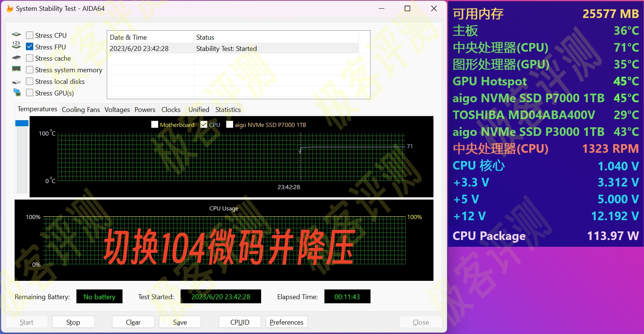Open the Statistics tab
This screenshot has width=644, height=334.
[228, 110]
